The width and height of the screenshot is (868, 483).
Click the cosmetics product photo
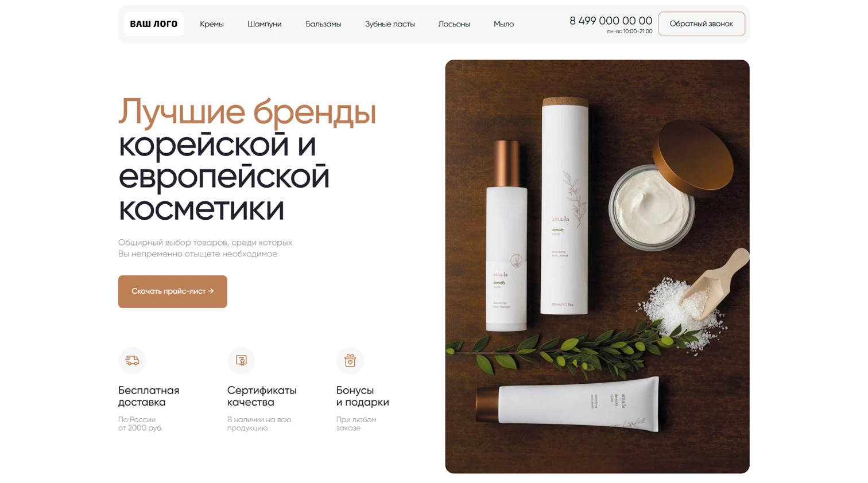click(597, 267)
